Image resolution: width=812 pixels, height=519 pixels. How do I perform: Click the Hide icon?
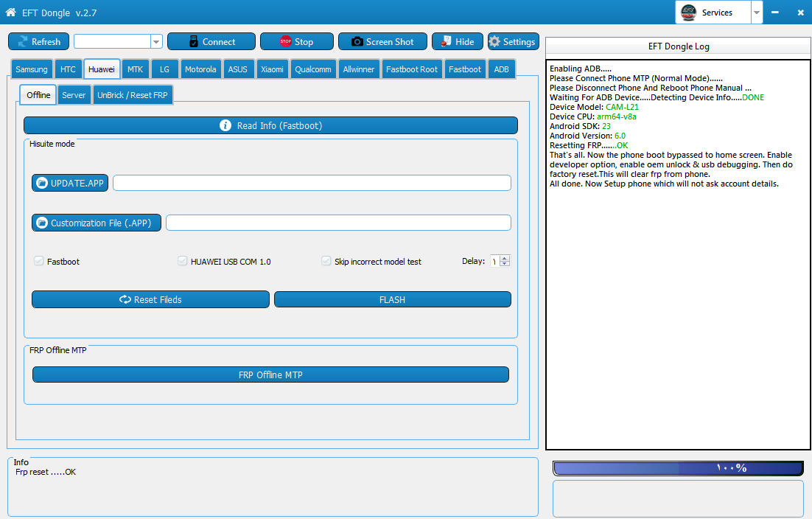pos(446,41)
